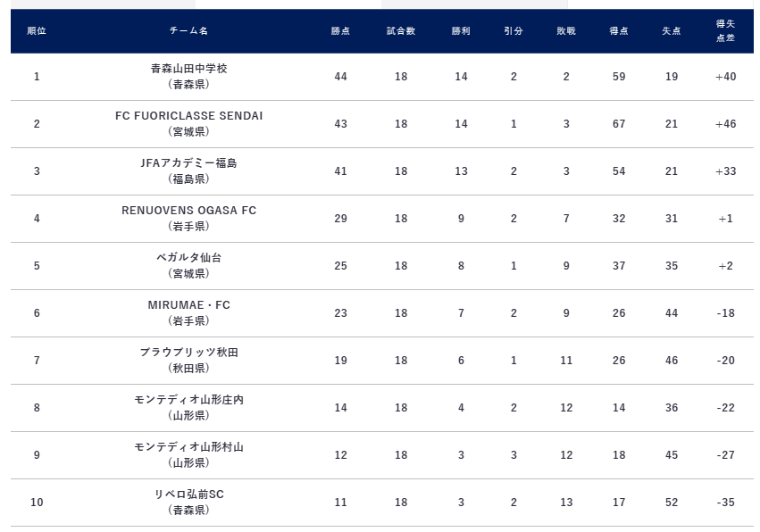Select the モンテディオ山形村山 team name
Viewport: 760px width, 532px height.
[188, 447]
